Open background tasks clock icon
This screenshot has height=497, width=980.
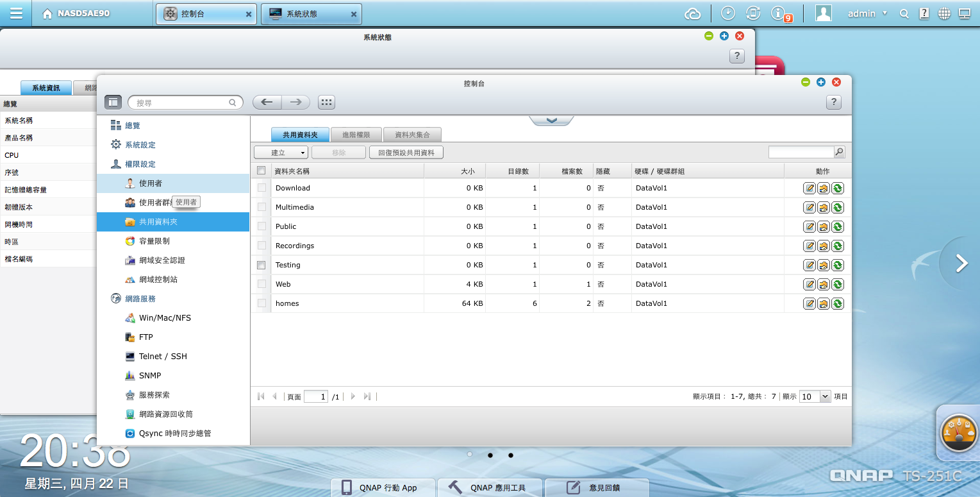pyautogui.click(x=728, y=13)
